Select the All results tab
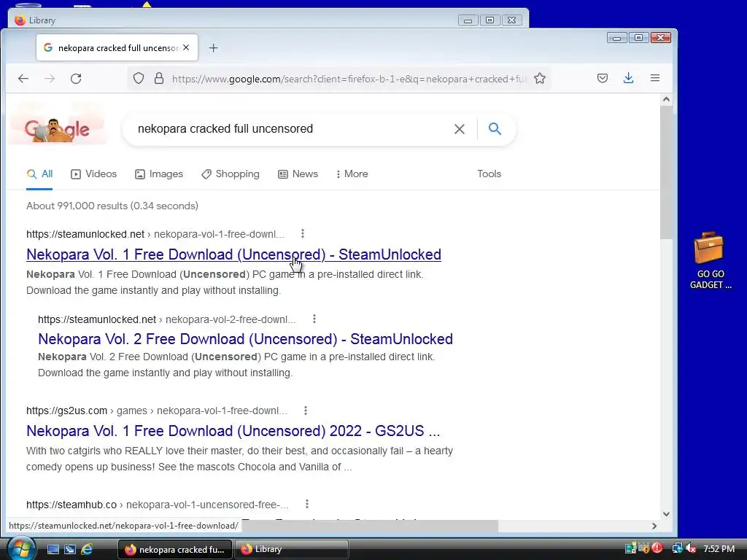Screen dimensions: 747x560 [39, 174]
